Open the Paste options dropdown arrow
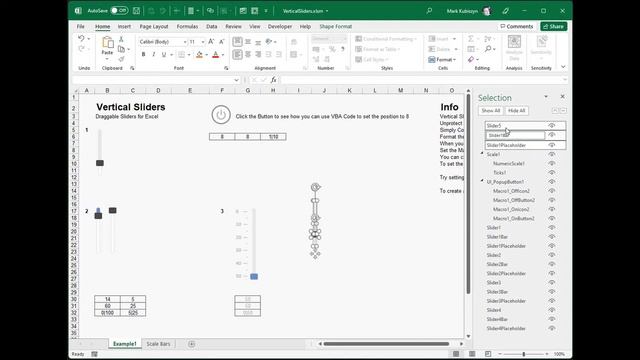This screenshot has height=360, width=640. coord(107,59)
